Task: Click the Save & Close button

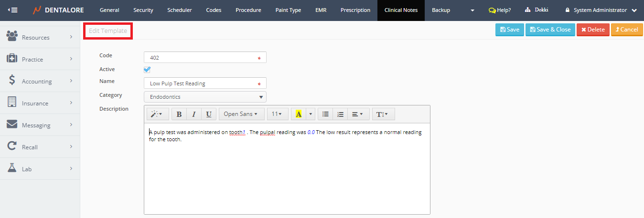Action: point(550,30)
